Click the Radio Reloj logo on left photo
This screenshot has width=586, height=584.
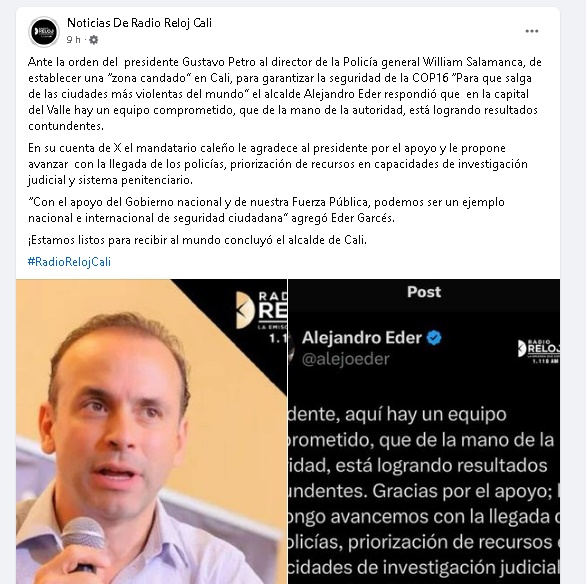pos(261,316)
